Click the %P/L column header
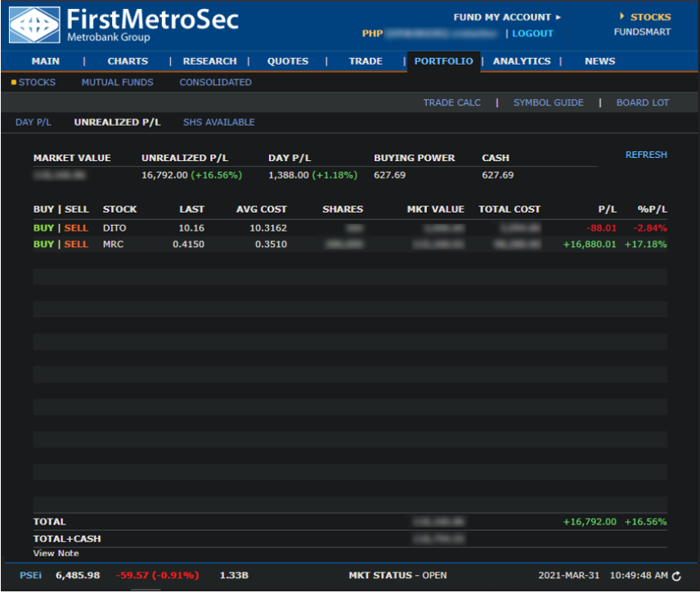Image resolution: width=700 pixels, height=593 pixels. pyautogui.click(x=653, y=209)
